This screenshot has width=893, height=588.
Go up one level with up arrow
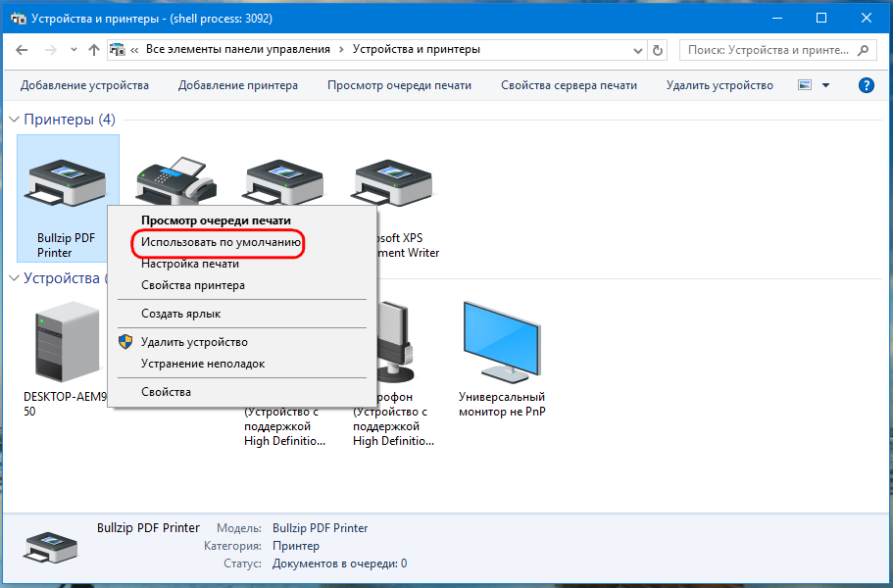tap(94, 49)
